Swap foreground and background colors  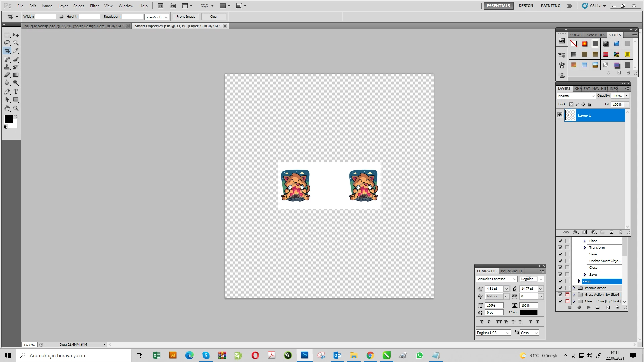pyautogui.click(x=16, y=116)
